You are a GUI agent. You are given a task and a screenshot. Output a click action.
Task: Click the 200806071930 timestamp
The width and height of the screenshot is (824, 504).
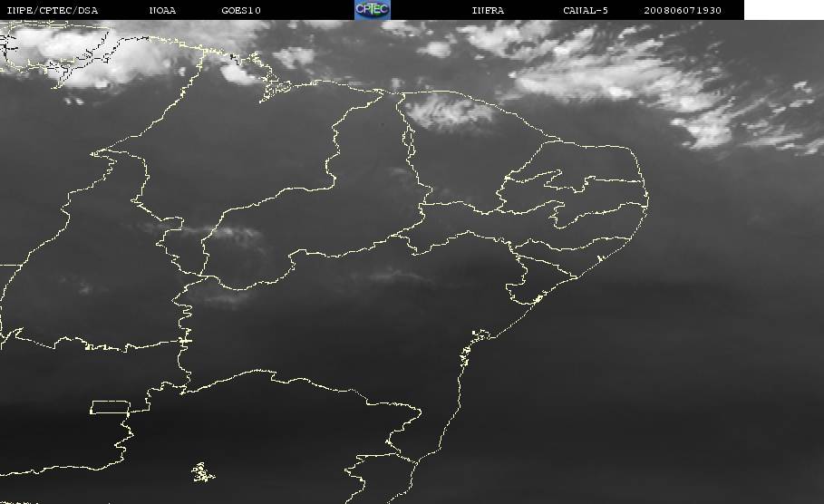pos(683,11)
